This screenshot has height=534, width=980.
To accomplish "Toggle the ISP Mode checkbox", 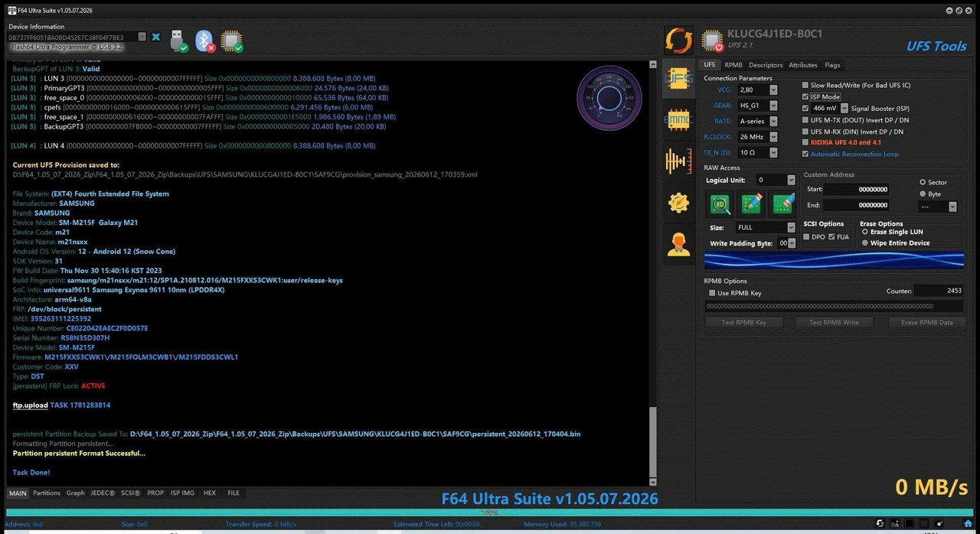I will [805, 96].
